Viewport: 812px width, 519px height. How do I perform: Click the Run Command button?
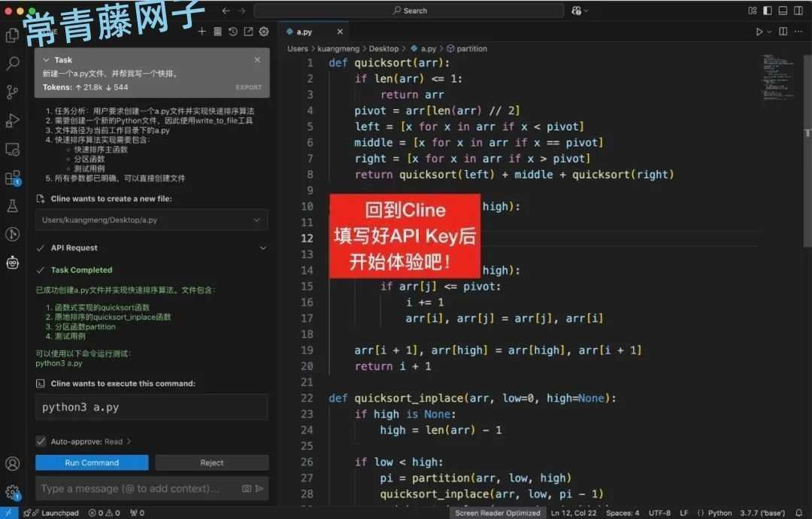[92, 463]
